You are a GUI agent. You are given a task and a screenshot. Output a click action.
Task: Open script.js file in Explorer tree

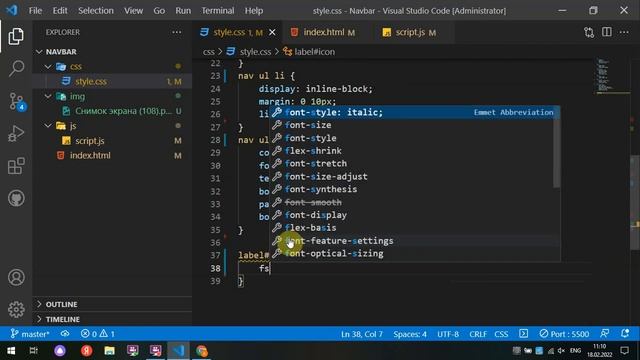112,140
